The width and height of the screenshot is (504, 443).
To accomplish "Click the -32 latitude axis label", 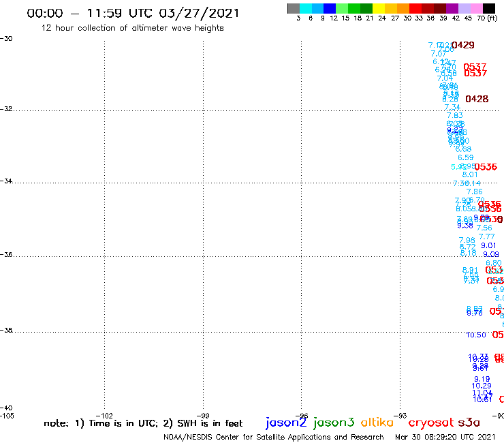I will tap(6, 109).
